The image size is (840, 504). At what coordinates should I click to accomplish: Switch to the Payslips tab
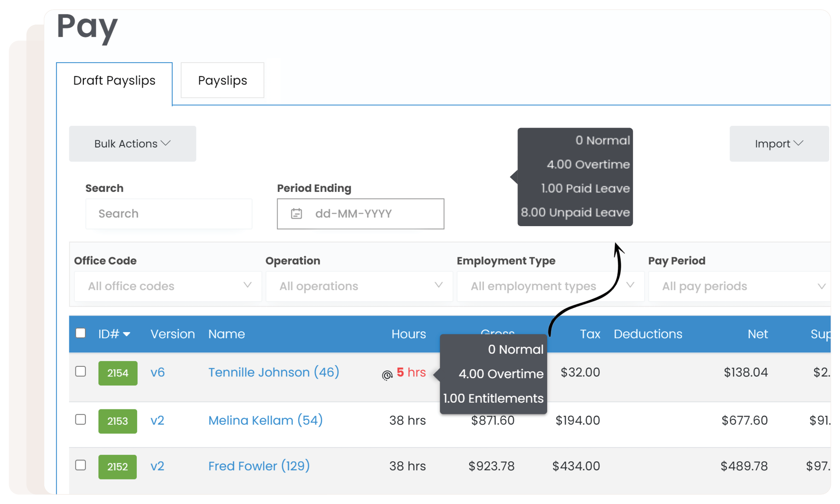click(x=222, y=80)
